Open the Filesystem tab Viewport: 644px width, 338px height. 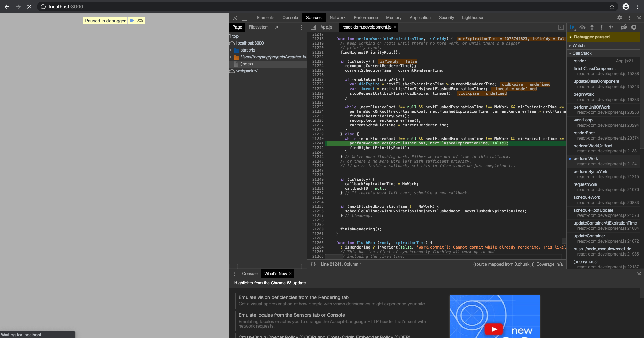pos(258,27)
